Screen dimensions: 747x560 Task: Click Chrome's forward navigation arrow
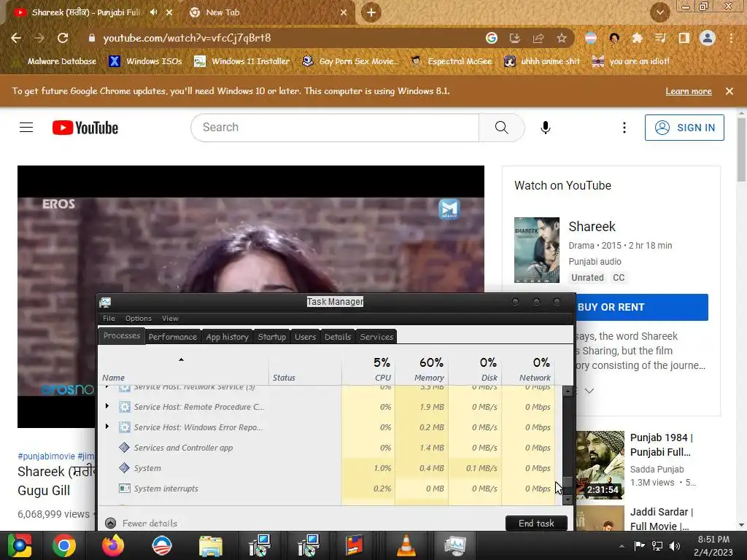[x=39, y=38]
